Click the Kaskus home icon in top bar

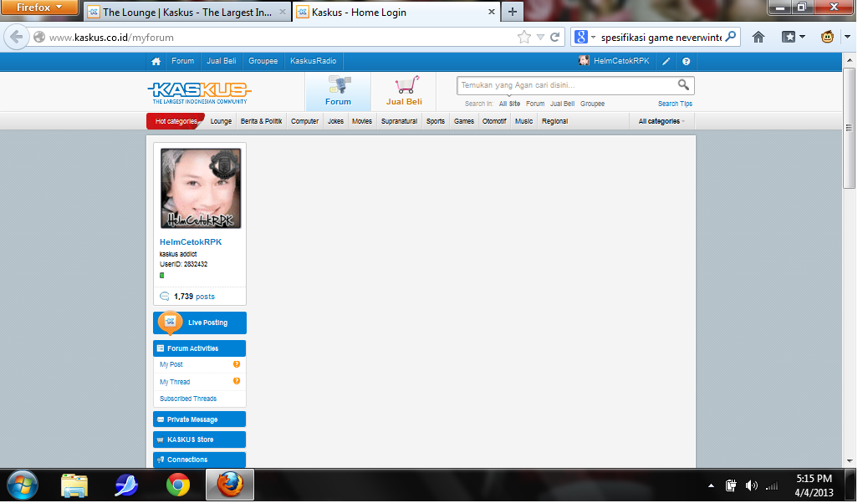point(156,62)
